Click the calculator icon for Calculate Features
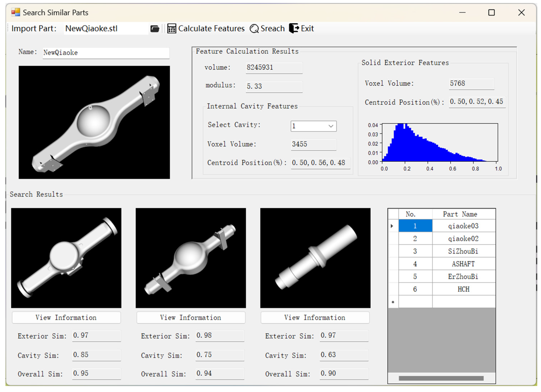The image size is (541, 392). (x=171, y=29)
